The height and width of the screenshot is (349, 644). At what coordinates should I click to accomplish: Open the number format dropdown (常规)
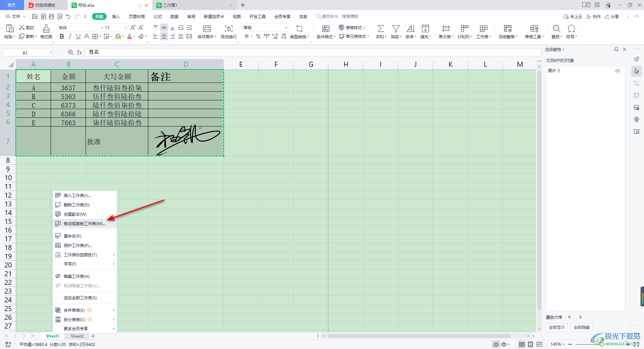[286, 28]
